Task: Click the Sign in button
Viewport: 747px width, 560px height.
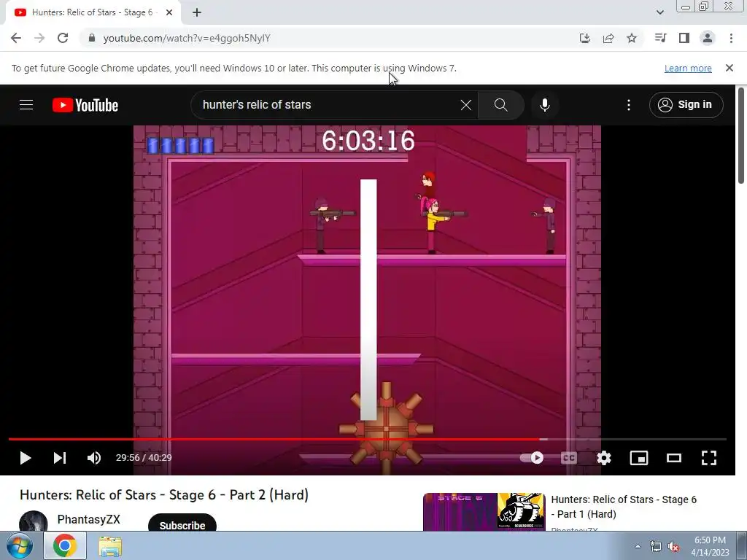Action: click(x=686, y=105)
